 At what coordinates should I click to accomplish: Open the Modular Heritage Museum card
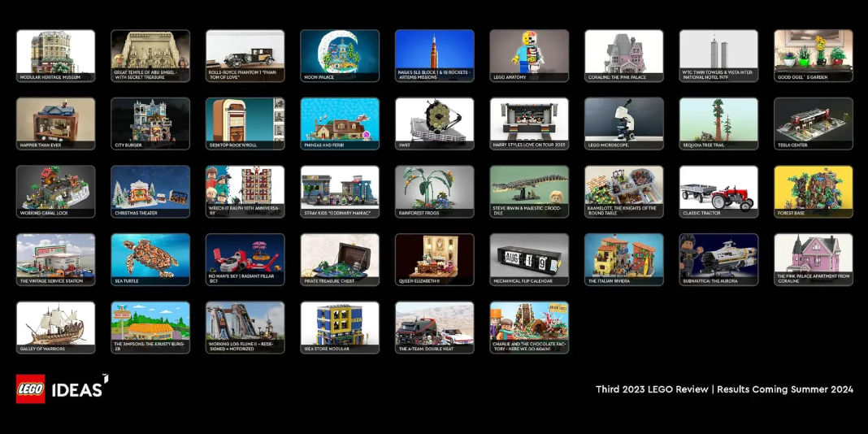pos(56,56)
